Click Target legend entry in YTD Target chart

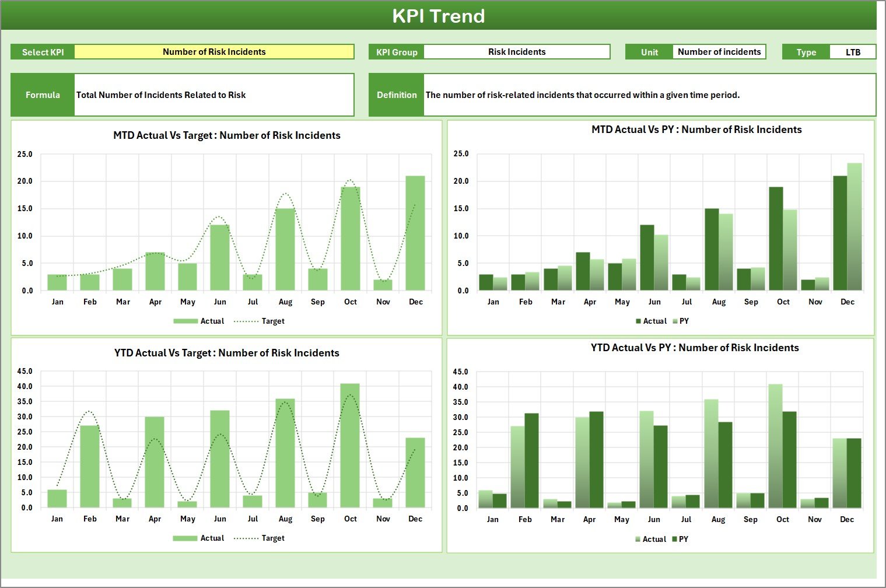(260, 538)
